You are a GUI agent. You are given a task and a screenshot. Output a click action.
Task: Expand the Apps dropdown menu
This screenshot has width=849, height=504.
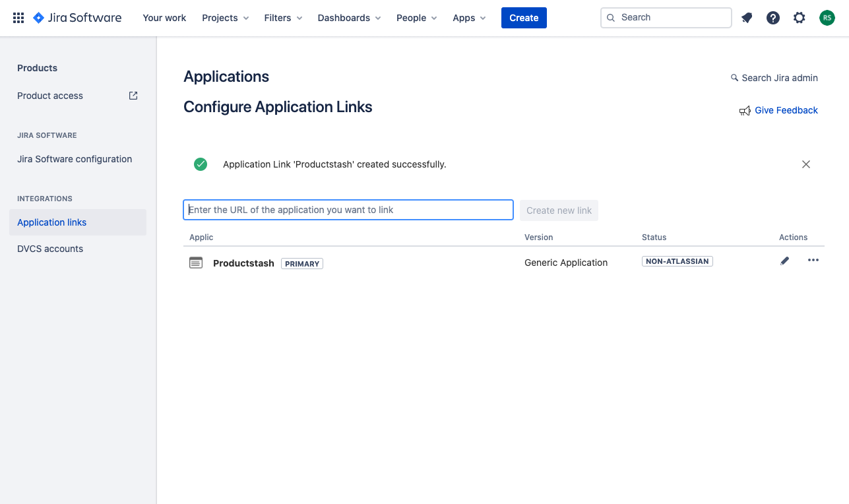click(469, 18)
